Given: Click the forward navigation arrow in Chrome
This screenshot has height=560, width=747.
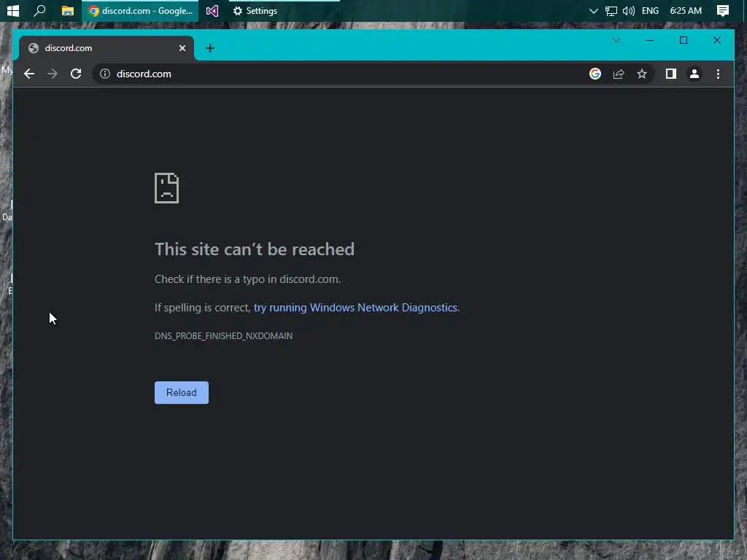Looking at the screenshot, I should tap(53, 74).
